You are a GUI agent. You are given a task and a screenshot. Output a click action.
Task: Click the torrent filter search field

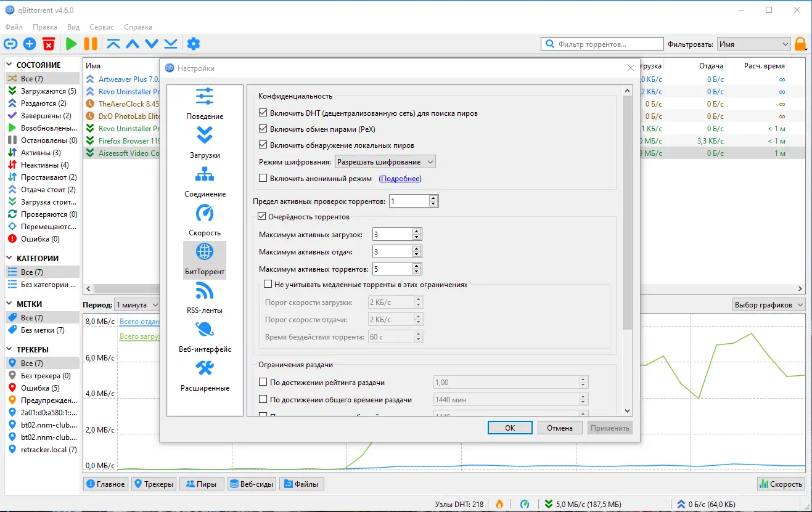coord(601,44)
